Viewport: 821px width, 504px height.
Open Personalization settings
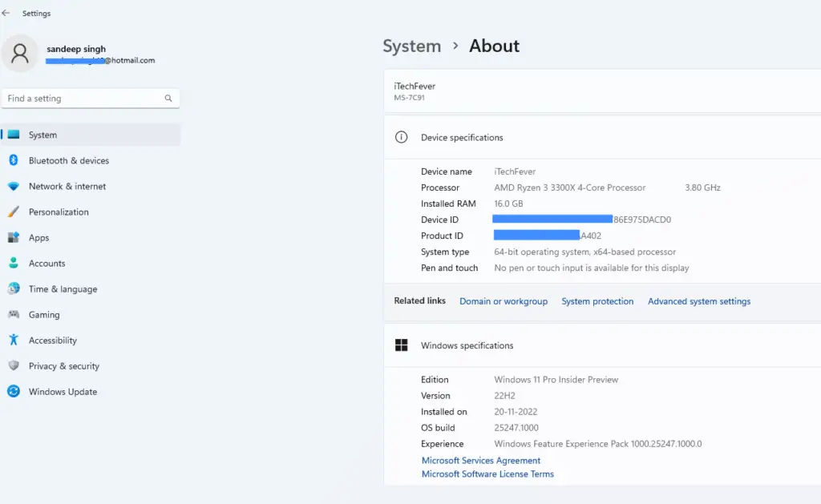coord(91,212)
